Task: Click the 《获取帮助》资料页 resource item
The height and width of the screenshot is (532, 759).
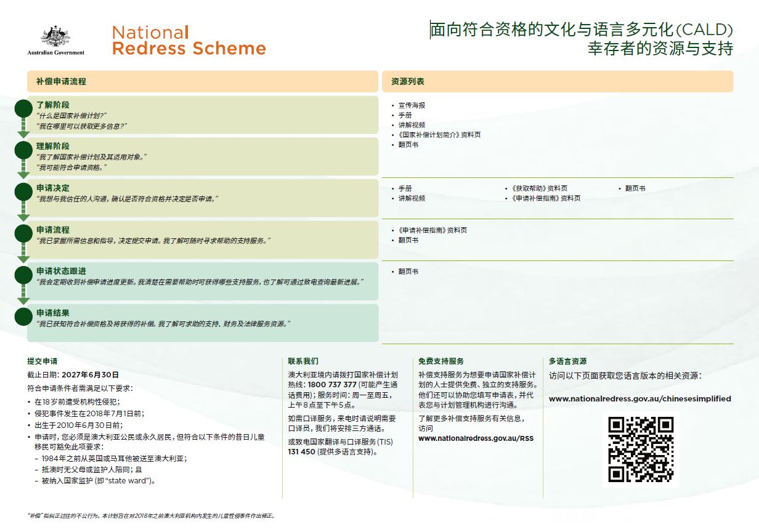Action: (x=539, y=188)
